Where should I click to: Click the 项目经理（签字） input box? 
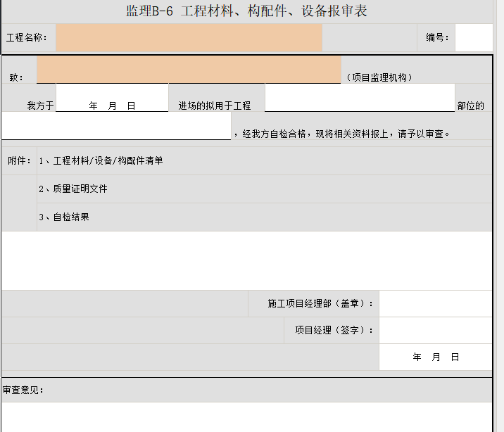click(x=436, y=330)
